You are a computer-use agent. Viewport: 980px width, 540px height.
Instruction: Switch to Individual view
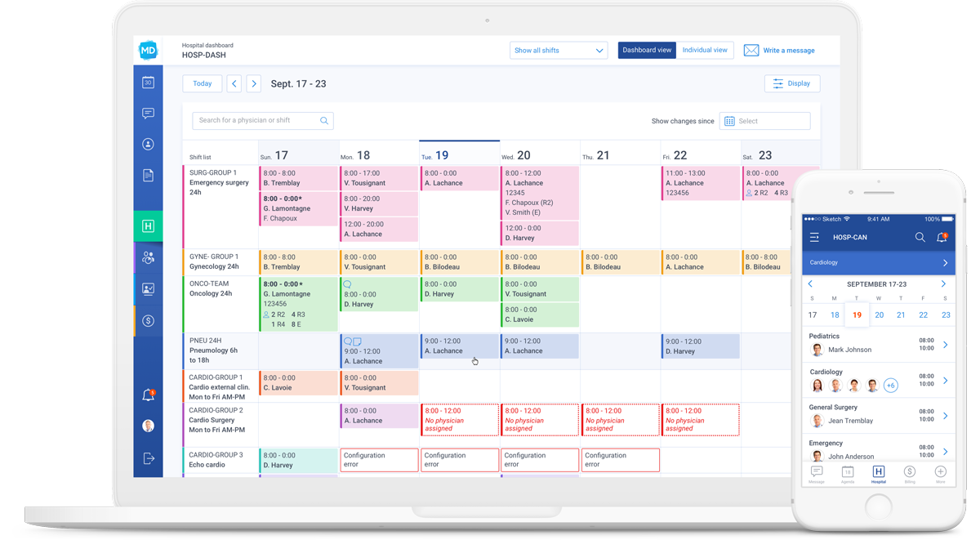705,50
